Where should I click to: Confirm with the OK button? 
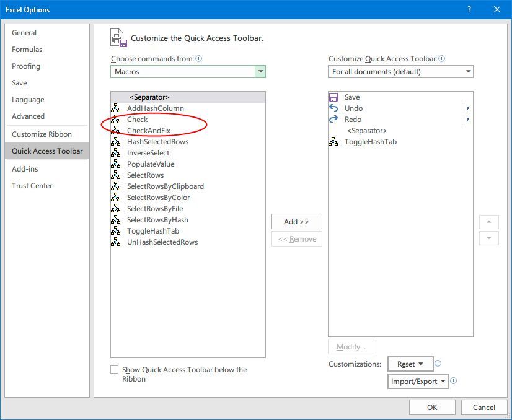432,407
